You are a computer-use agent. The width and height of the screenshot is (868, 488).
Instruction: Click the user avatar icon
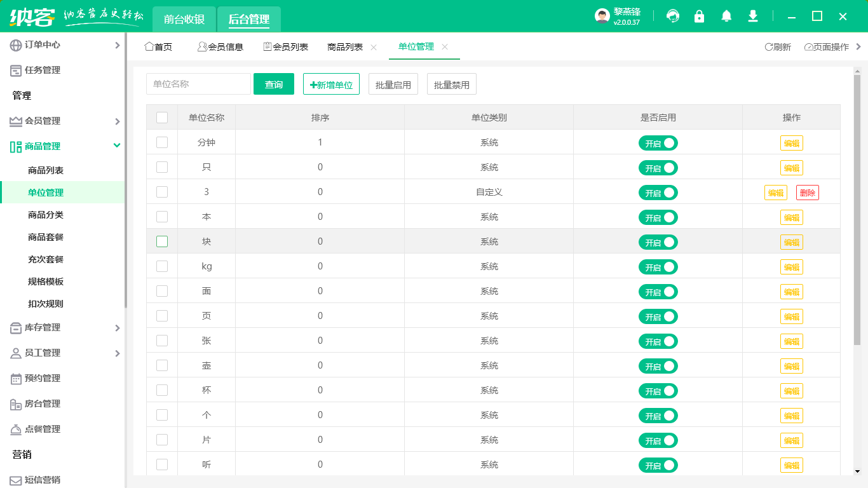tap(602, 17)
